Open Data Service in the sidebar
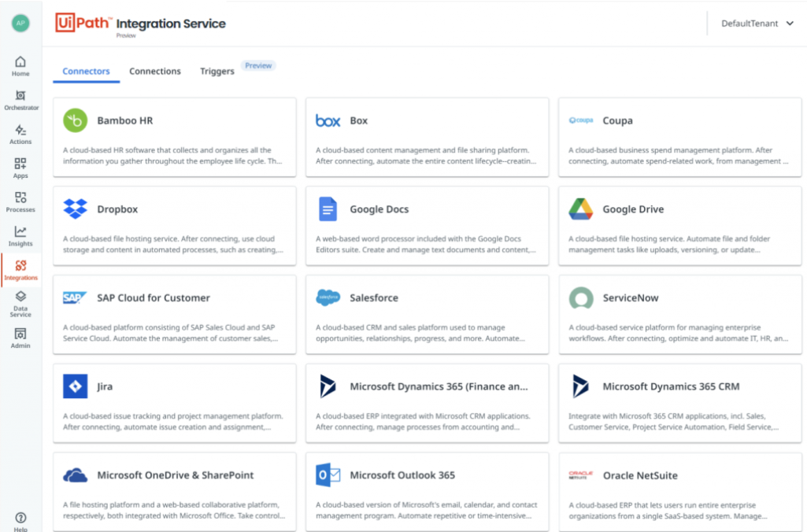This screenshot has height=532, width=807. 20,303
